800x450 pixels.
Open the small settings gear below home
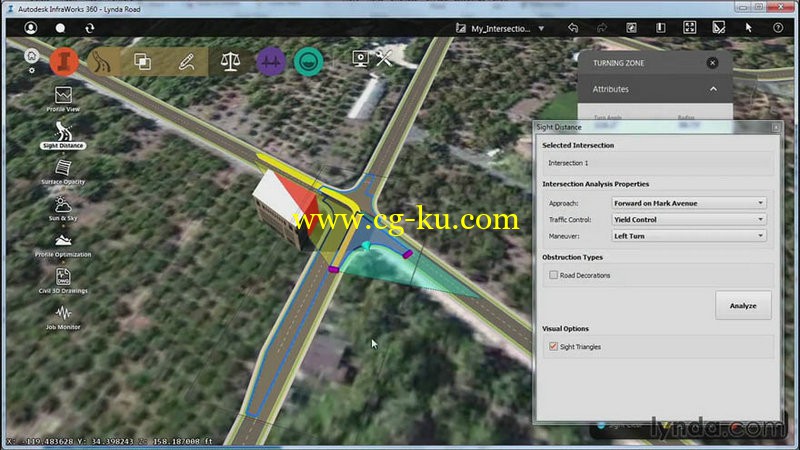pyautogui.click(x=32, y=70)
